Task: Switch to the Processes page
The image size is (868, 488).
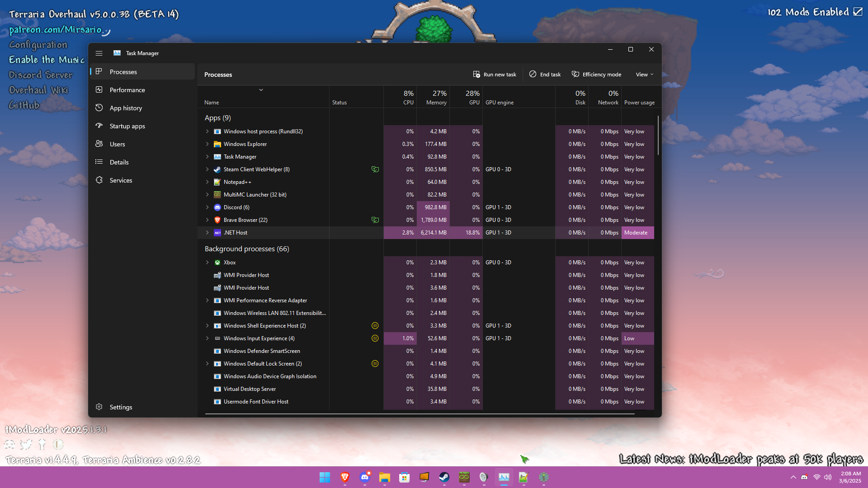Action: (x=142, y=72)
